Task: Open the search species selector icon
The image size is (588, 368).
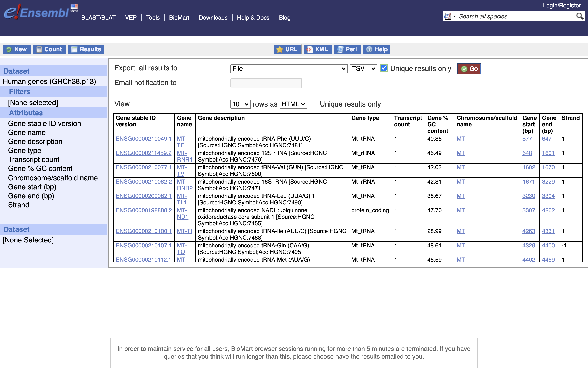Action: pos(450,16)
